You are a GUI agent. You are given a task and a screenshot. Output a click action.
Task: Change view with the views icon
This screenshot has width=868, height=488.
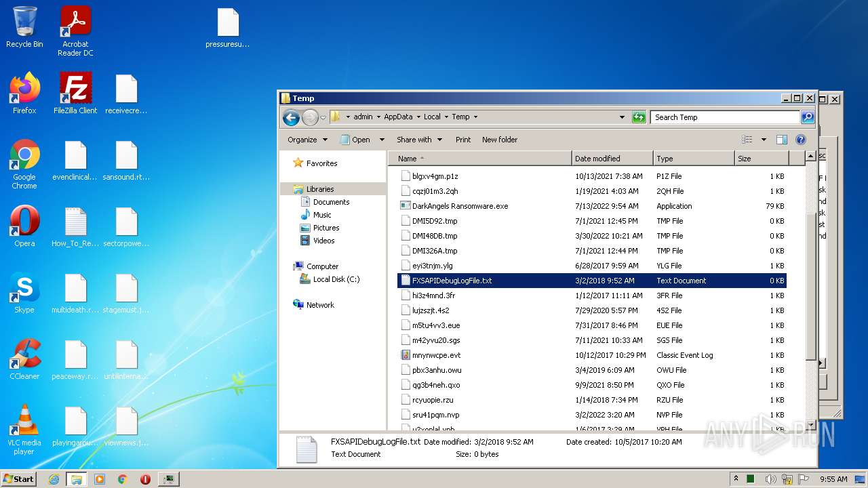pyautogui.click(x=747, y=140)
